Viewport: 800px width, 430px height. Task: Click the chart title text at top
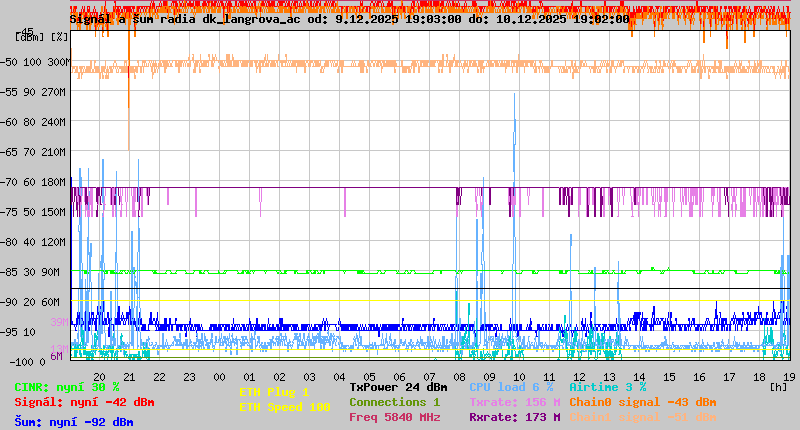tap(350, 18)
